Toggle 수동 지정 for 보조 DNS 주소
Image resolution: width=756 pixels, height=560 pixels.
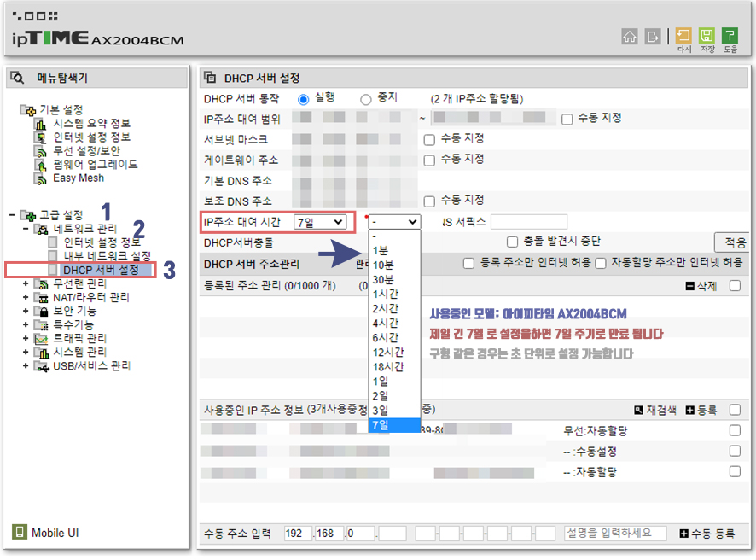429,201
